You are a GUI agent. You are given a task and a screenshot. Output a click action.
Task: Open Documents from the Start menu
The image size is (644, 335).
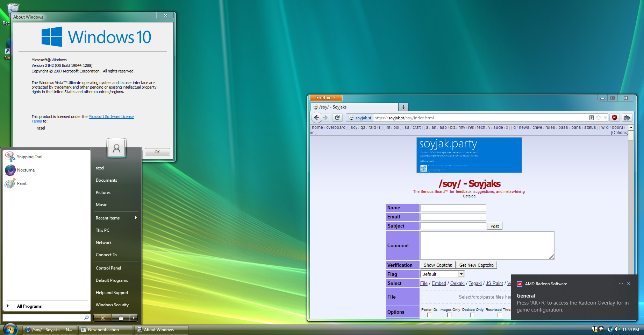(106, 180)
